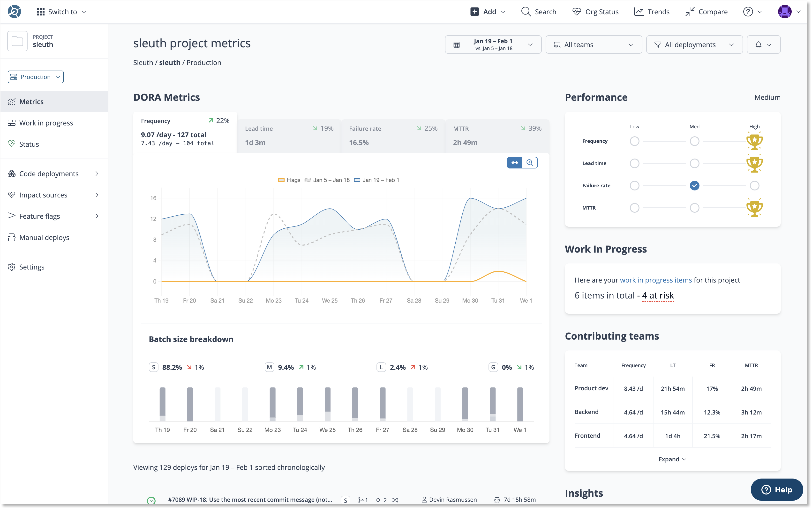This screenshot has width=812, height=509.
Task: Click the Help button
Action: click(777, 489)
